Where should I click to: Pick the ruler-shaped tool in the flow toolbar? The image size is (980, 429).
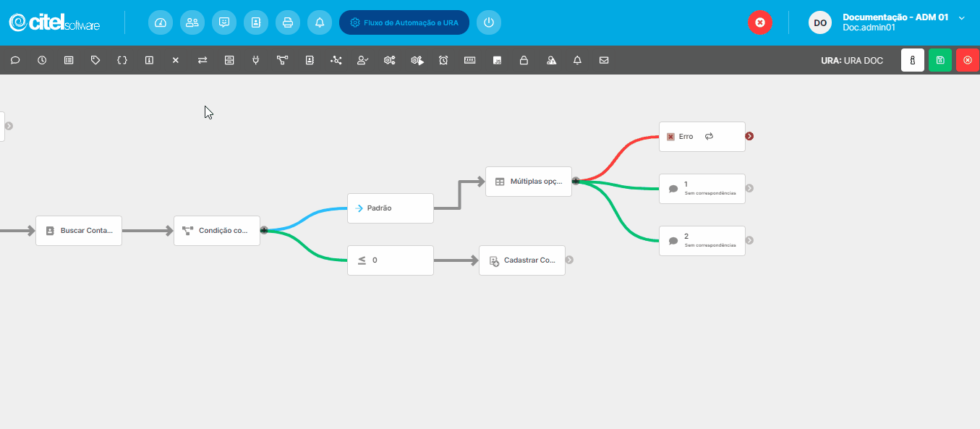[470, 61]
